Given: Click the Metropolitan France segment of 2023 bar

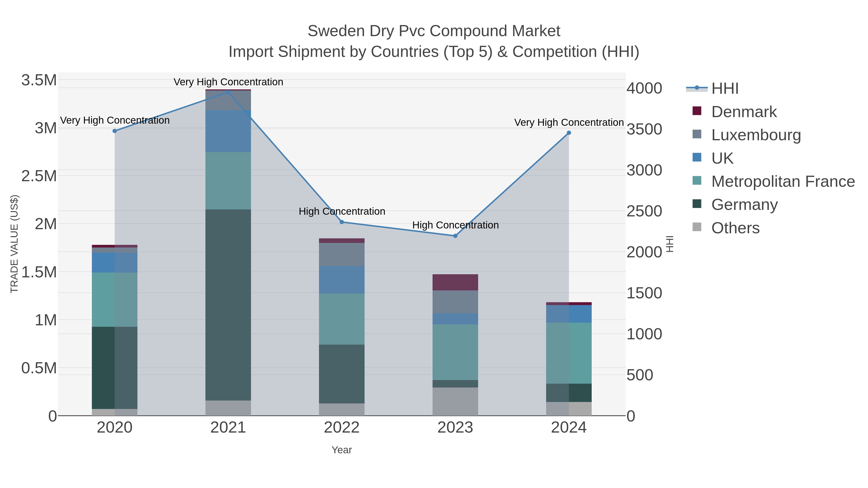Looking at the screenshot, I should [455, 352].
